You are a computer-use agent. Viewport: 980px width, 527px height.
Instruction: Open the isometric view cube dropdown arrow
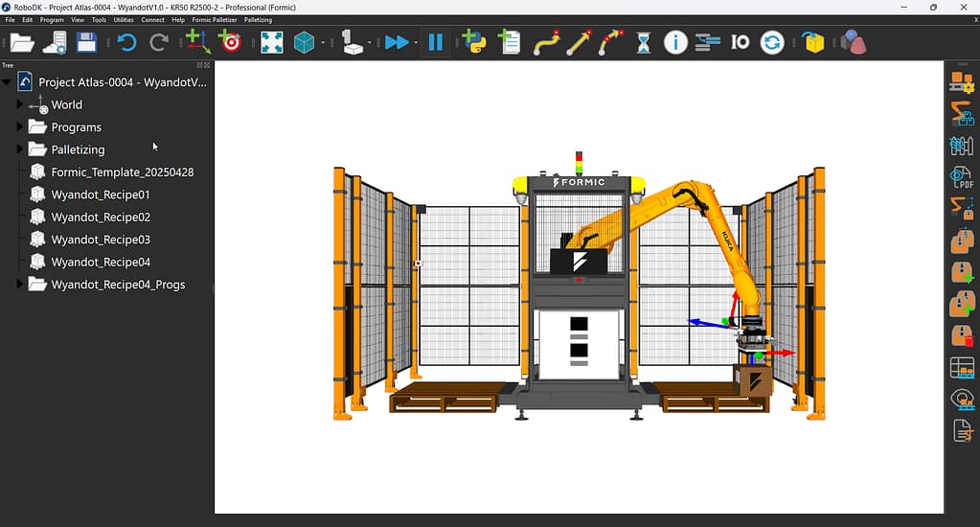pyautogui.click(x=323, y=43)
